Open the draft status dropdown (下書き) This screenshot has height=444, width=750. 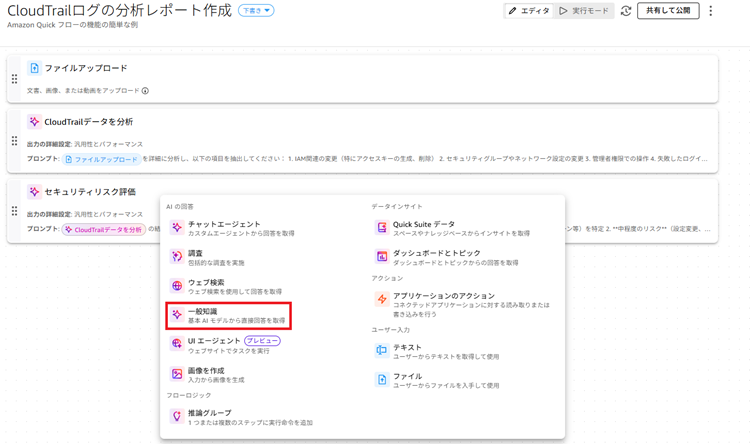[x=256, y=11]
